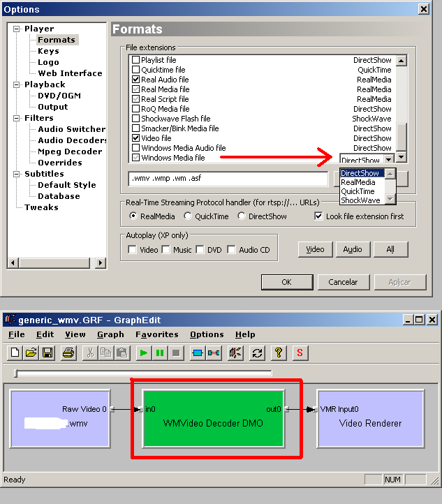Select the DirectShow RTSP handler radio button
The image size is (442, 504).
coord(242,216)
